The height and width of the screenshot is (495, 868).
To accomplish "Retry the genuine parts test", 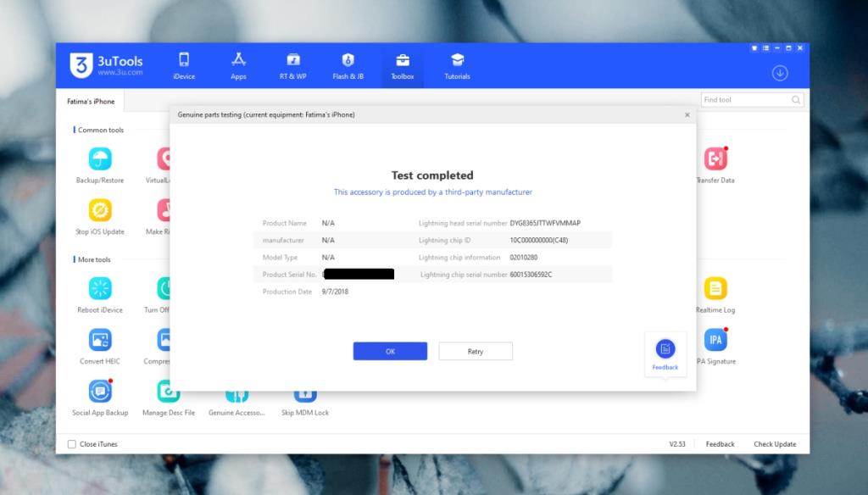I will pyautogui.click(x=475, y=351).
